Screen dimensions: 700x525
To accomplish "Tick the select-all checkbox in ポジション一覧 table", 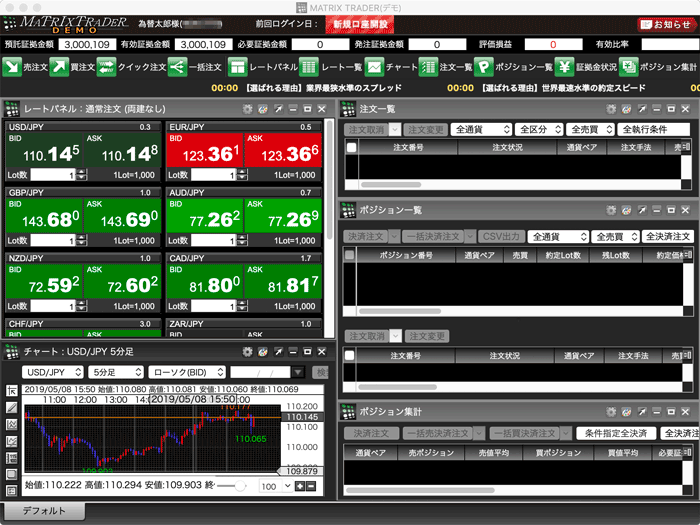I will point(351,255).
